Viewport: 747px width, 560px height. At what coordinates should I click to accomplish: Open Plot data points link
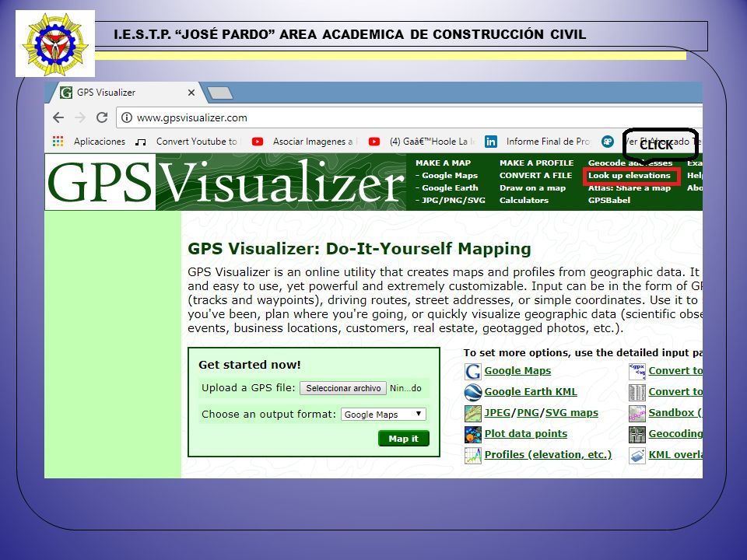click(x=526, y=433)
